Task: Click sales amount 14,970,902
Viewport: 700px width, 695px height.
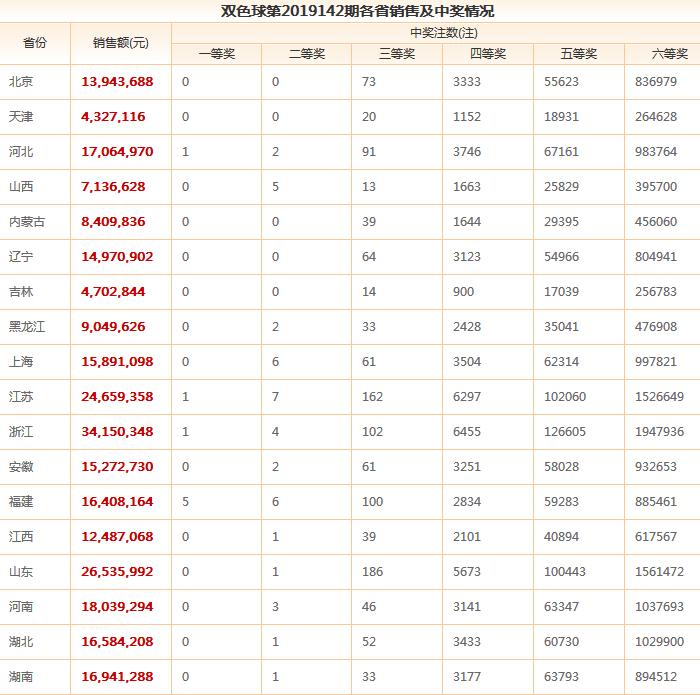Action: tap(117, 257)
